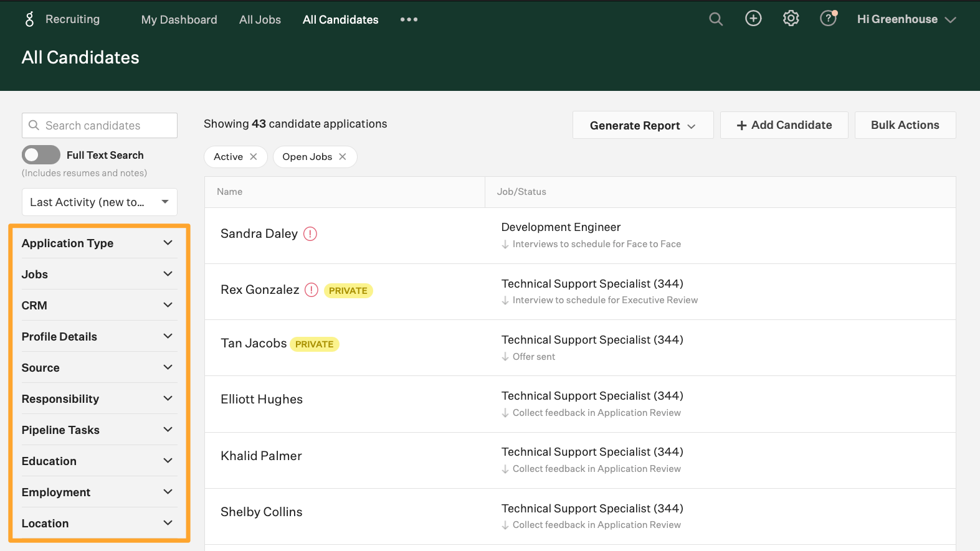Click alert icon next to Rex Gonzalez
This screenshot has height=551, width=980.
[312, 290]
